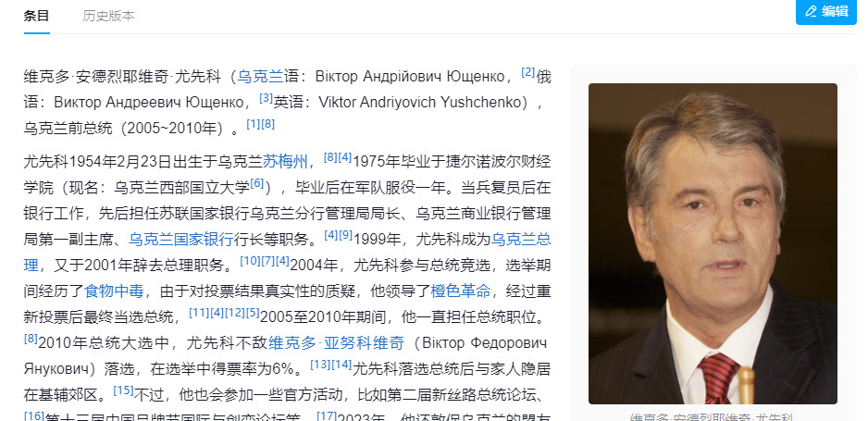
Task: Click the 编辑 button
Action: 826,12
